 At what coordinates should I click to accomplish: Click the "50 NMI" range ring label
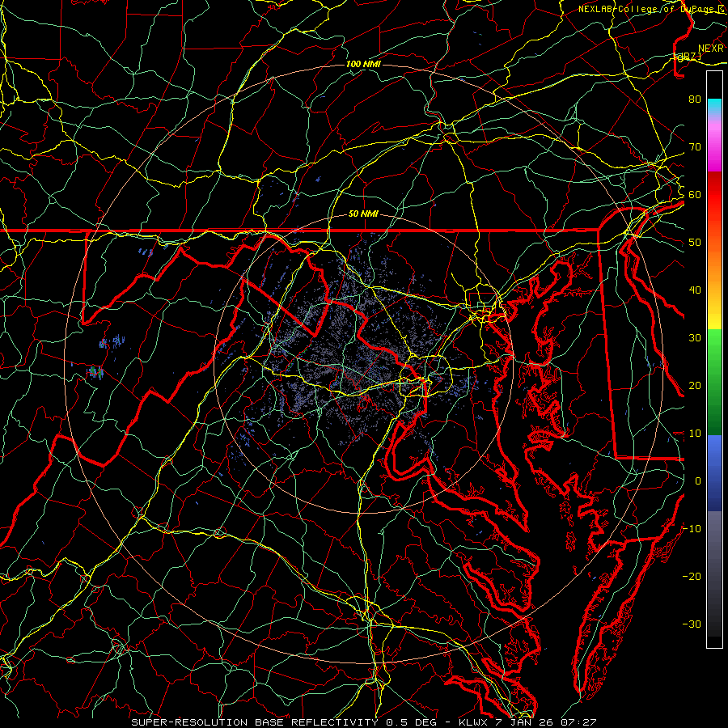(x=363, y=214)
